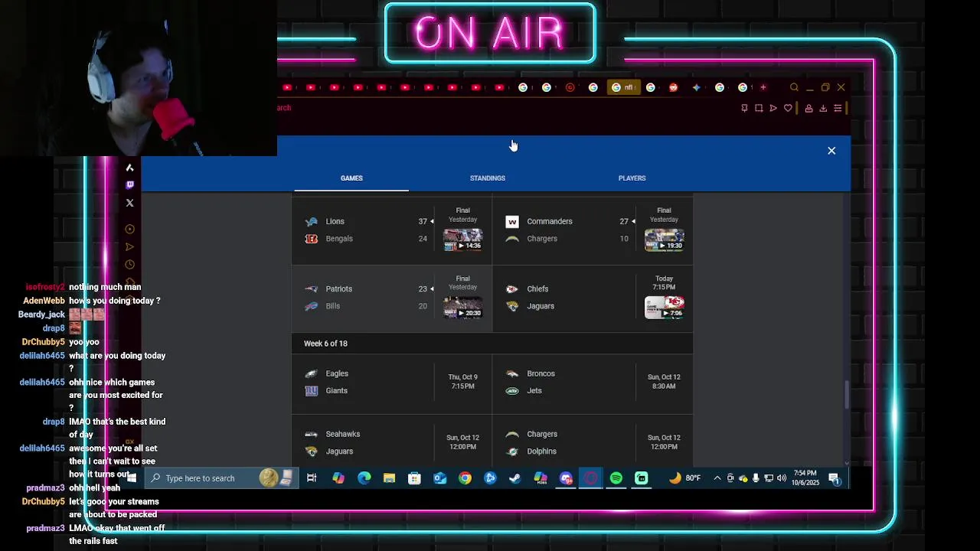Open Twitch icon in browser sidebar
Screen dimensions: 980x551
[129, 184]
